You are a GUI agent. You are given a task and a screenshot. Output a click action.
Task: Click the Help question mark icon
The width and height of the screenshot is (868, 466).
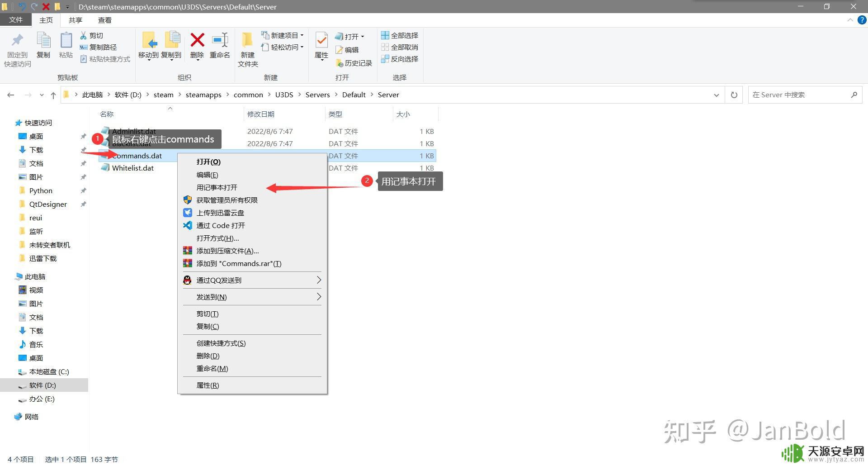tap(862, 20)
